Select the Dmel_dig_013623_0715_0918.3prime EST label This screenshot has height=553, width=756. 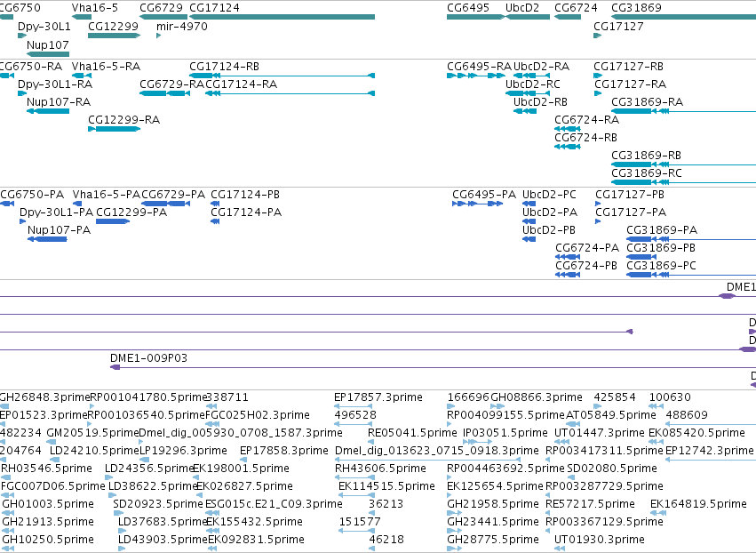(x=437, y=451)
